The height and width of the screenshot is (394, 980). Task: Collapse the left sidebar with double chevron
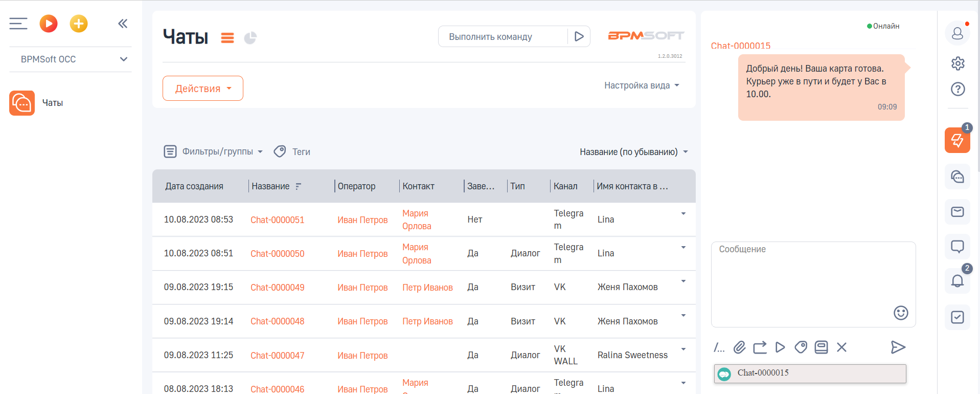coord(123,24)
